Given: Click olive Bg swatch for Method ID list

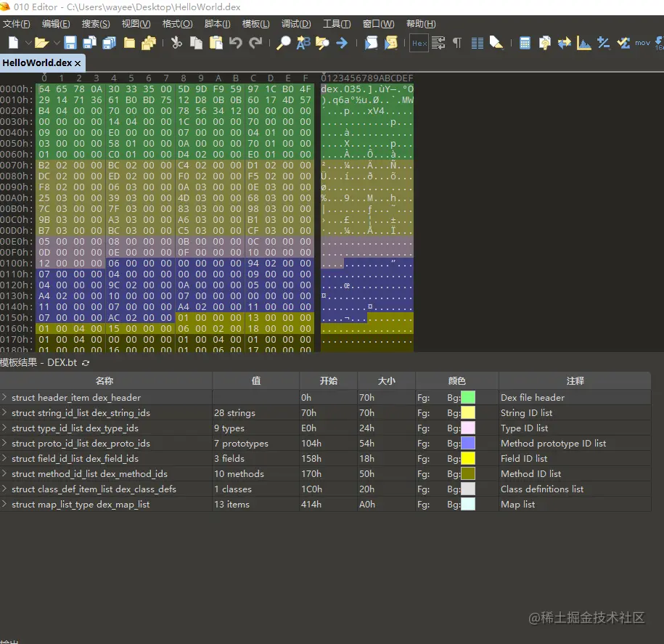Looking at the screenshot, I should coord(468,473).
